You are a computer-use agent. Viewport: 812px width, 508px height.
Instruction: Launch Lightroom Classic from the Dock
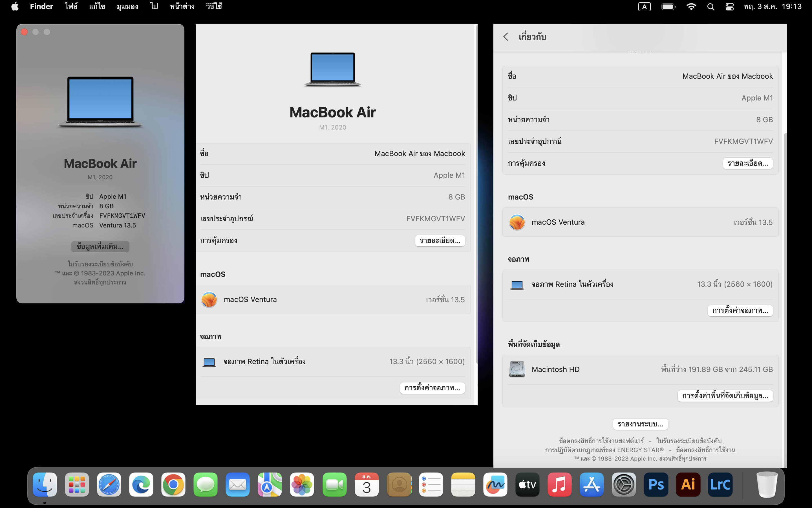(x=720, y=485)
